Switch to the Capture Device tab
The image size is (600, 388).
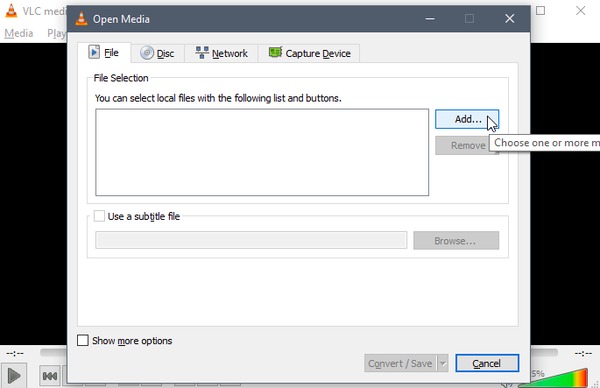click(x=309, y=53)
